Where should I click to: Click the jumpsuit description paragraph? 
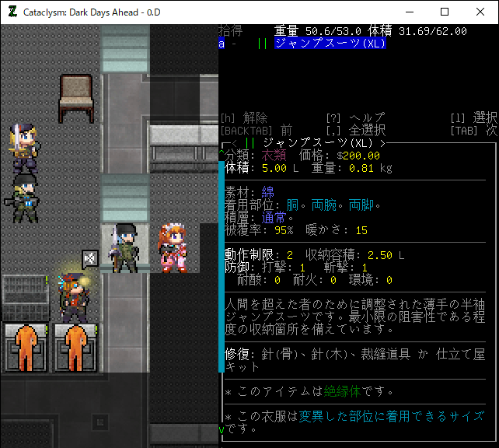point(355,317)
